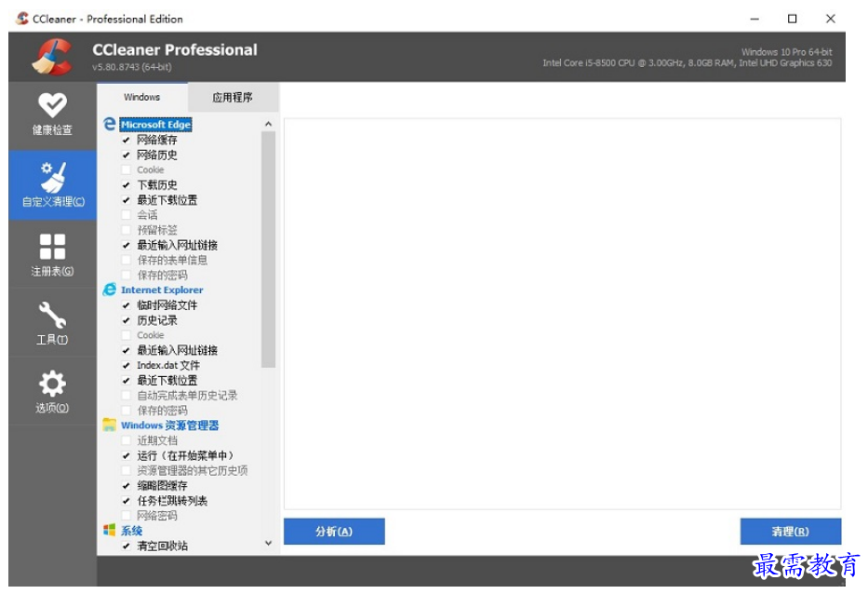The height and width of the screenshot is (594, 868).
Task: Click the 系统 Windows flag icon
Action: 110,531
